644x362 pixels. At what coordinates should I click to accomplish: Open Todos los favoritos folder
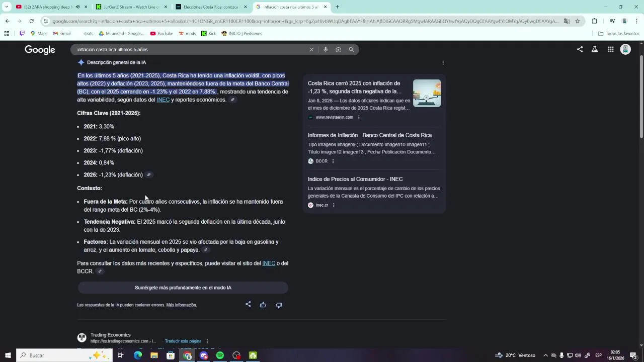click(619, 34)
